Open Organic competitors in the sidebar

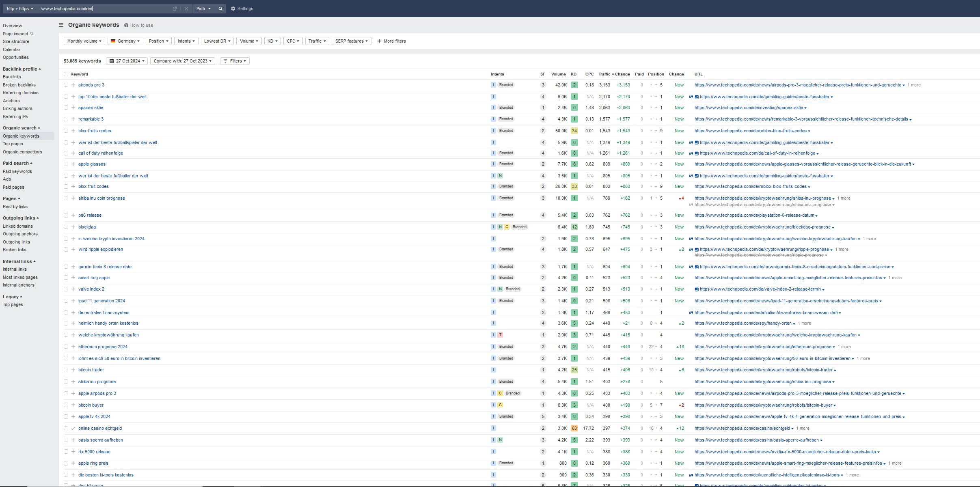(x=22, y=152)
